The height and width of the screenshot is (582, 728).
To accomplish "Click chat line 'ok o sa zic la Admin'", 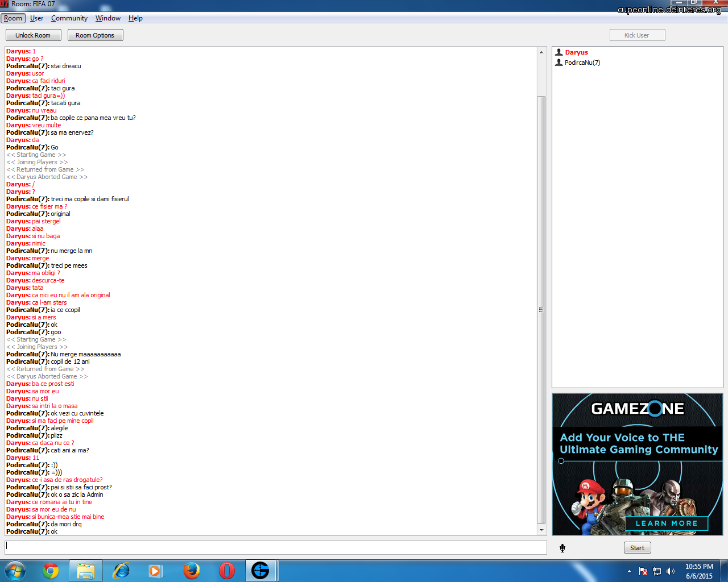I will tap(77, 494).
